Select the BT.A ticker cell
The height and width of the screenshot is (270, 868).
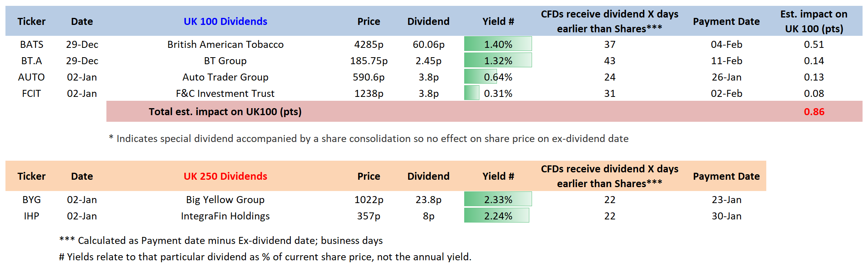32,61
